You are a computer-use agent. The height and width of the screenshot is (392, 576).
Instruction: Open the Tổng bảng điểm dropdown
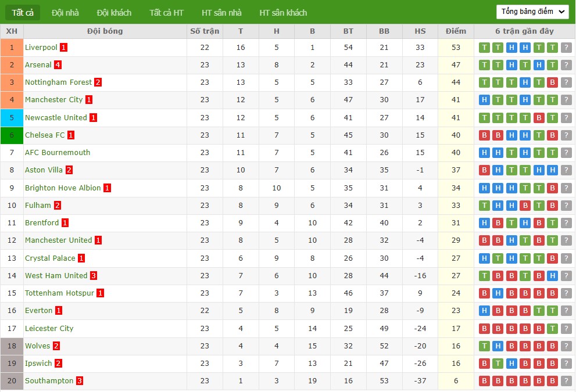[532, 12]
